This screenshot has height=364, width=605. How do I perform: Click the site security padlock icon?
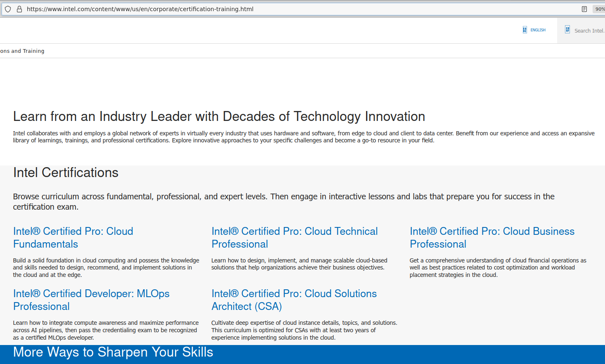coord(19,9)
